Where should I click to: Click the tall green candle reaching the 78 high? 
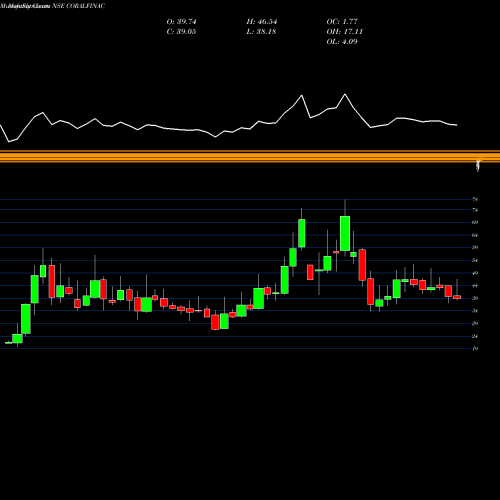(345, 233)
